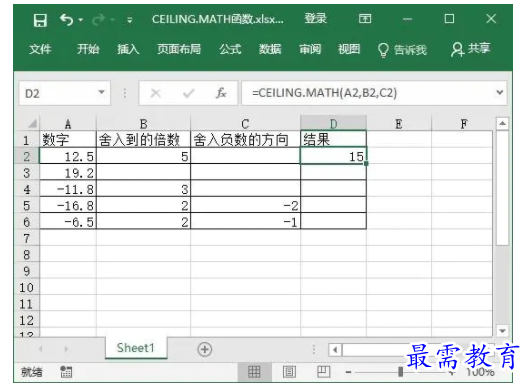The image size is (528, 388).
Task: Switch to Page Layout view icon
Action: (x=289, y=372)
